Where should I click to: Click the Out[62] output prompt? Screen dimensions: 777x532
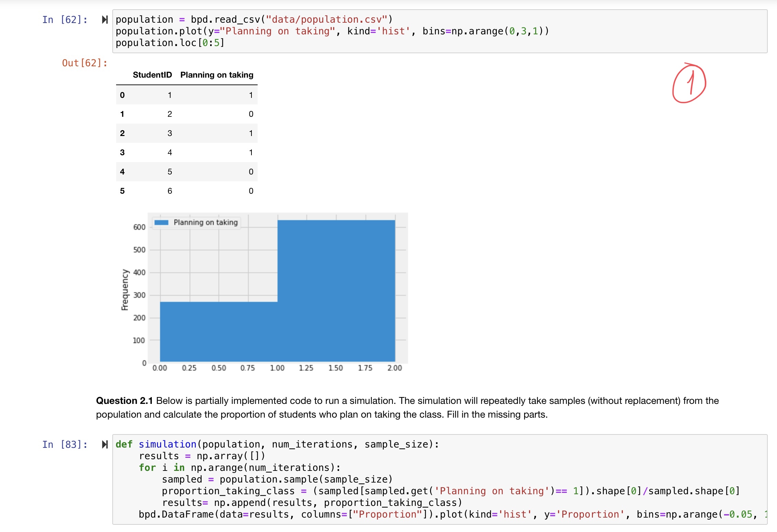(84, 63)
